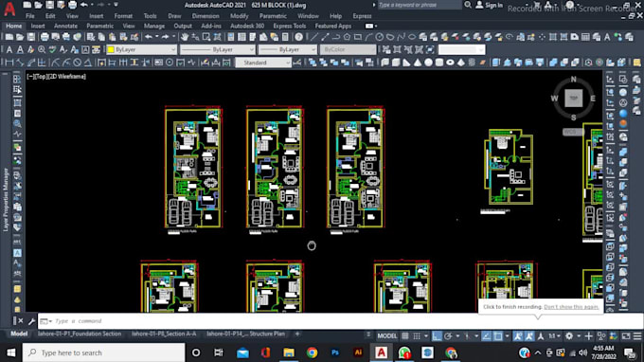
Task: Open lahore-01-P1_Foundation Section layout tab
Action: 80,334
